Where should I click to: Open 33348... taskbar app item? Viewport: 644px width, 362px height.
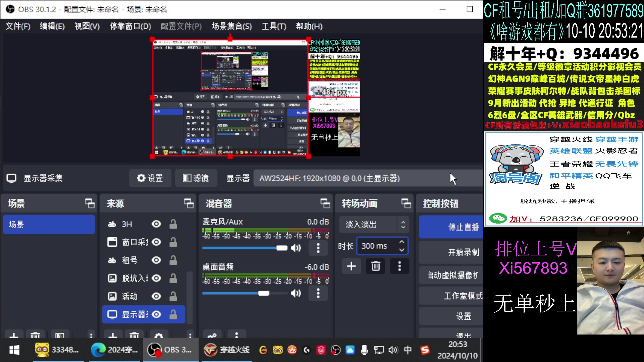[x=58, y=350]
